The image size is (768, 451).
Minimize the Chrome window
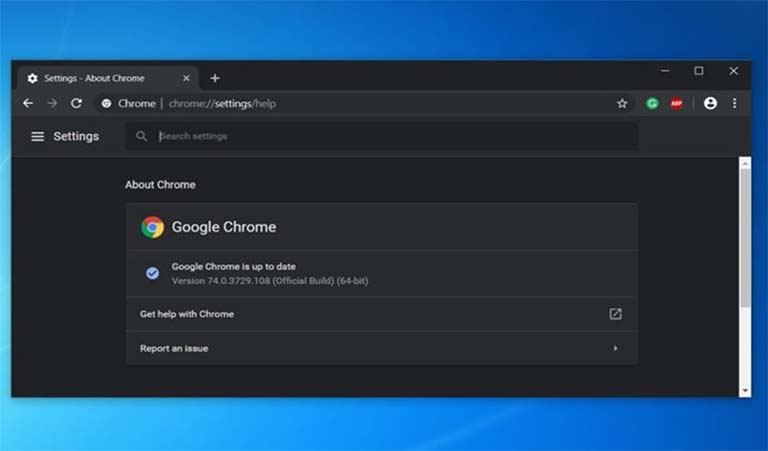point(665,71)
